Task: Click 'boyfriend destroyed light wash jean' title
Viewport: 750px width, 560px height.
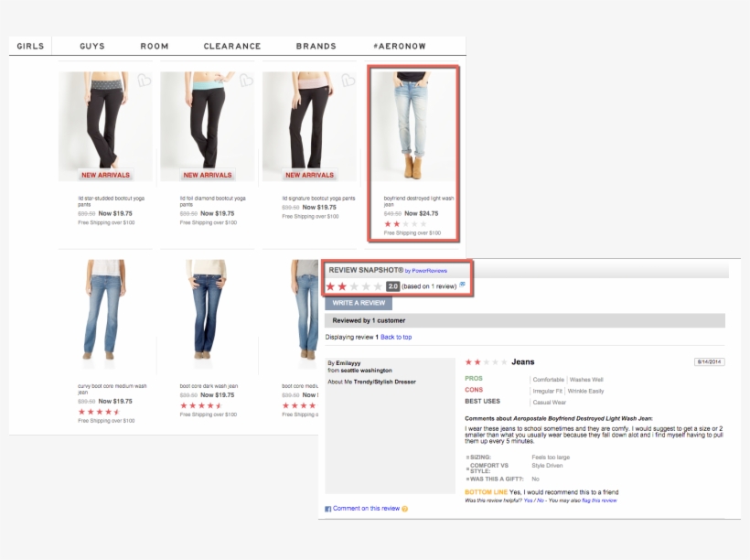Action: point(419,201)
